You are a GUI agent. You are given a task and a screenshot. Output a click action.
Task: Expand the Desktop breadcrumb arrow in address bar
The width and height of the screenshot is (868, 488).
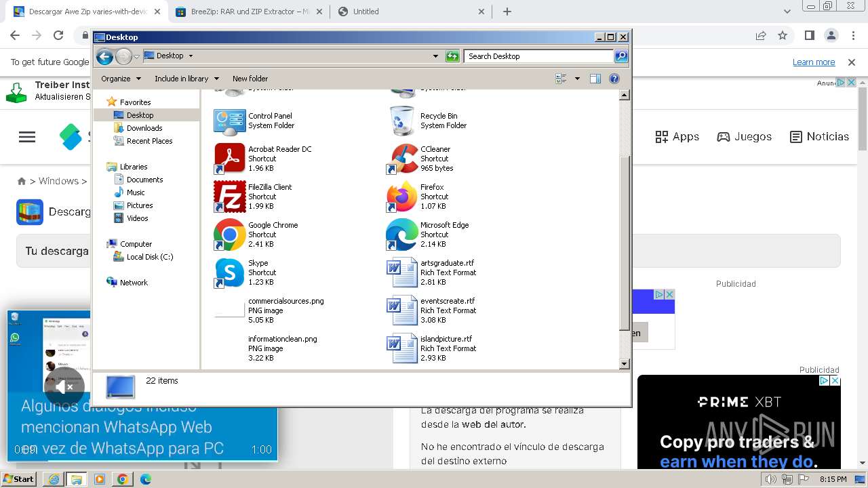(x=191, y=56)
